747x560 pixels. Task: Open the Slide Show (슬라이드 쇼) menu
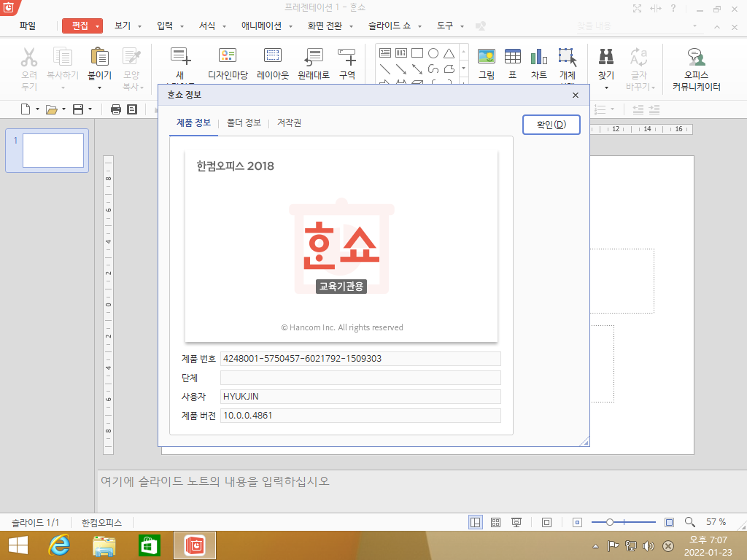(390, 26)
